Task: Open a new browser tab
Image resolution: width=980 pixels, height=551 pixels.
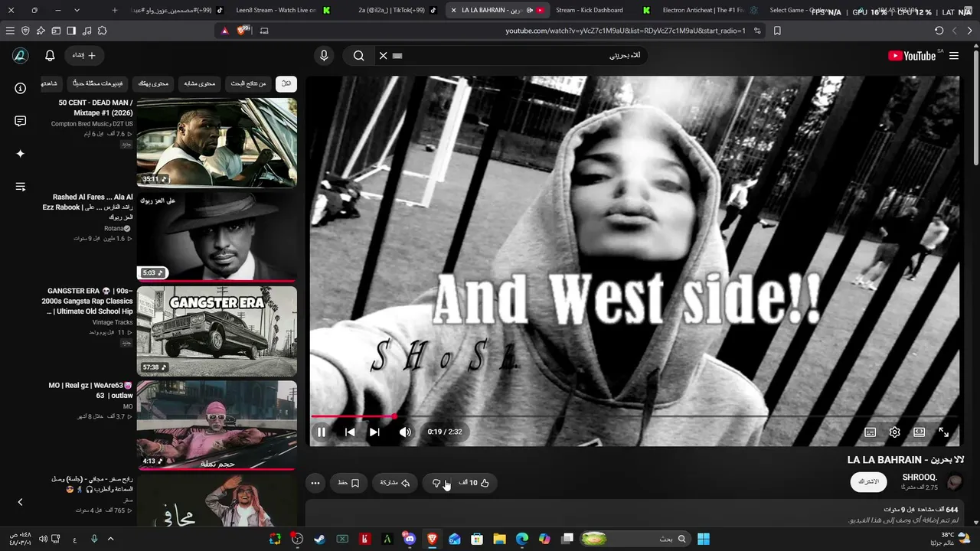Action: [115, 10]
